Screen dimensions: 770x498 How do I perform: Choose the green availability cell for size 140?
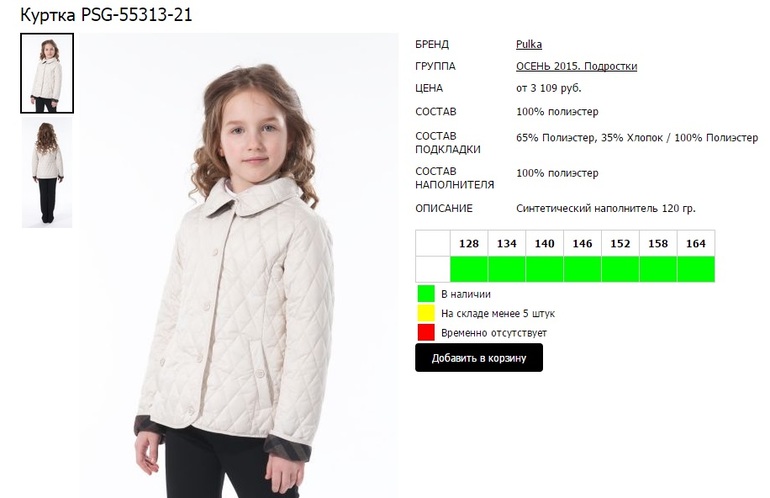pos(545,269)
